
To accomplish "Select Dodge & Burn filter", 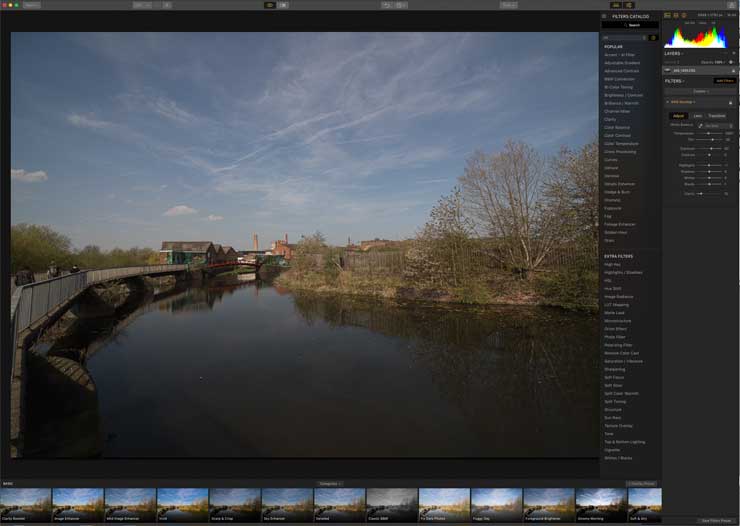I will tap(617, 192).
